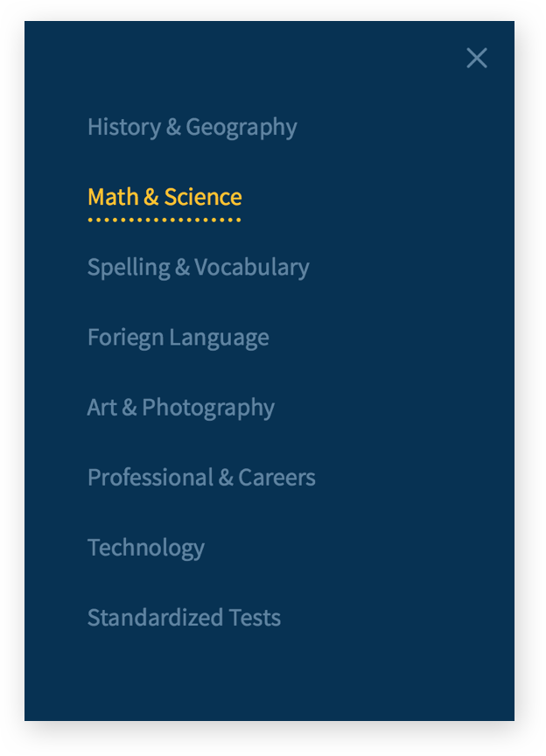Click empty panel area below Standardized Tests

262,678
